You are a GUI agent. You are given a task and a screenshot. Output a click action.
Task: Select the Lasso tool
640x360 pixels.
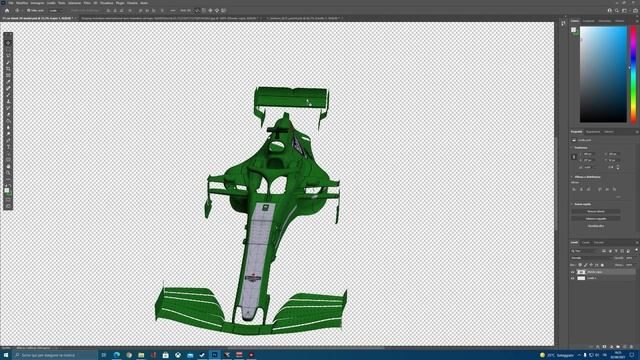click(8, 56)
